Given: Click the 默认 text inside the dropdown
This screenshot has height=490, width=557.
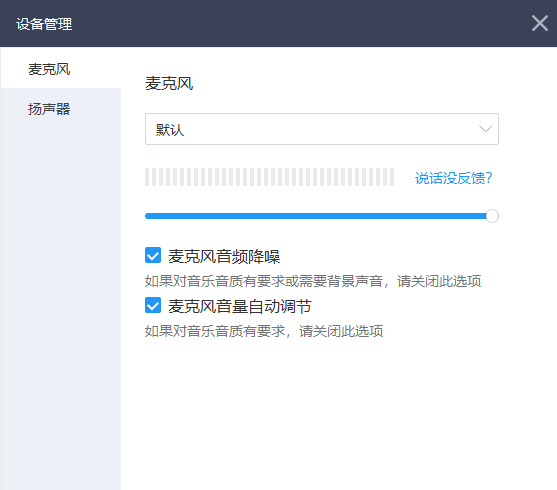Looking at the screenshot, I should (x=170, y=130).
